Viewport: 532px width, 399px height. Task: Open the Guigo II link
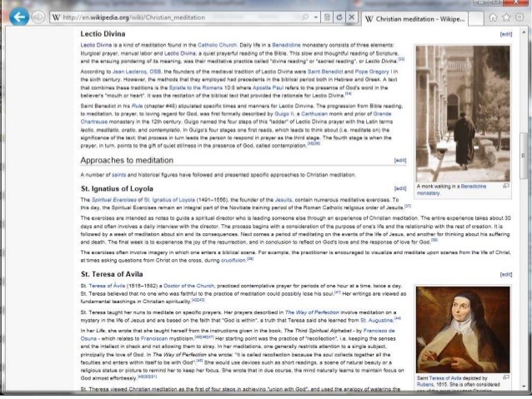click(284, 114)
